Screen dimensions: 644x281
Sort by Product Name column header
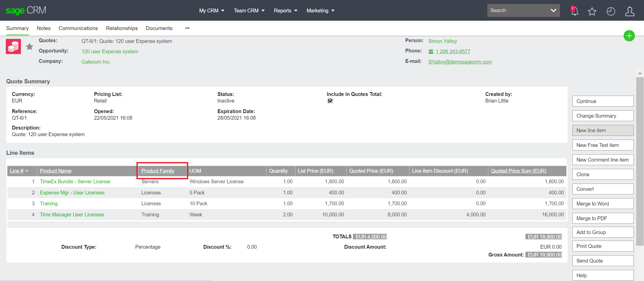(55, 171)
